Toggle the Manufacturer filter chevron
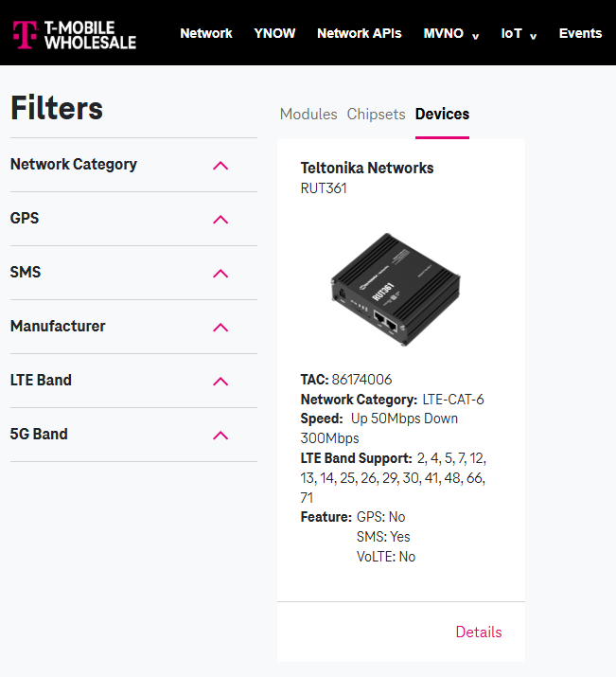 coord(220,328)
